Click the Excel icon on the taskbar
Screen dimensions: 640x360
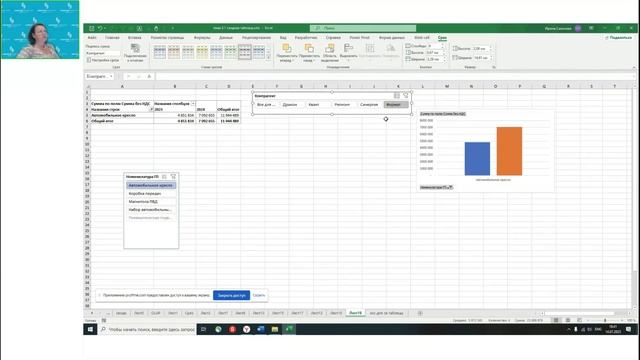tap(289, 329)
